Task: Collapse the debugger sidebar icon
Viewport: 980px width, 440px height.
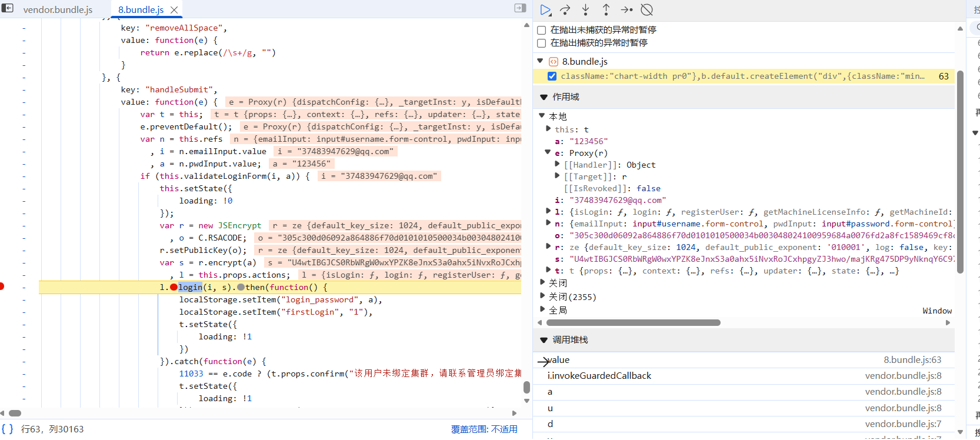Action: click(x=520, y=8)
